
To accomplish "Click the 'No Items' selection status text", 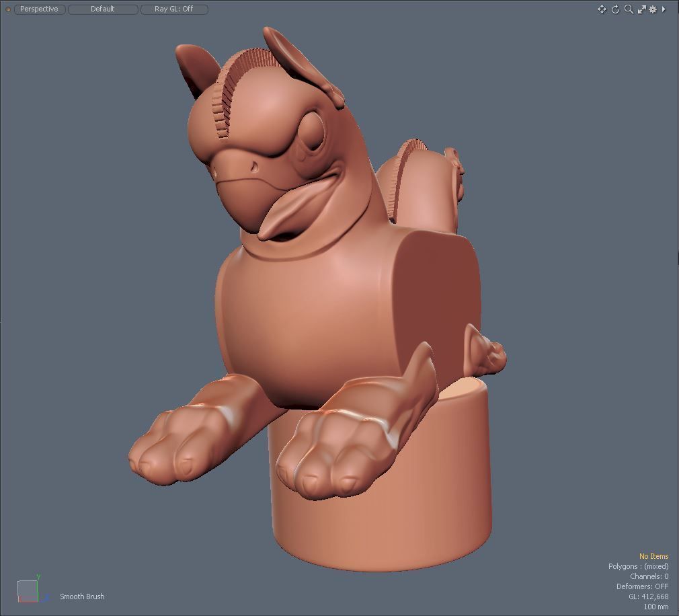I will point(654,556).
